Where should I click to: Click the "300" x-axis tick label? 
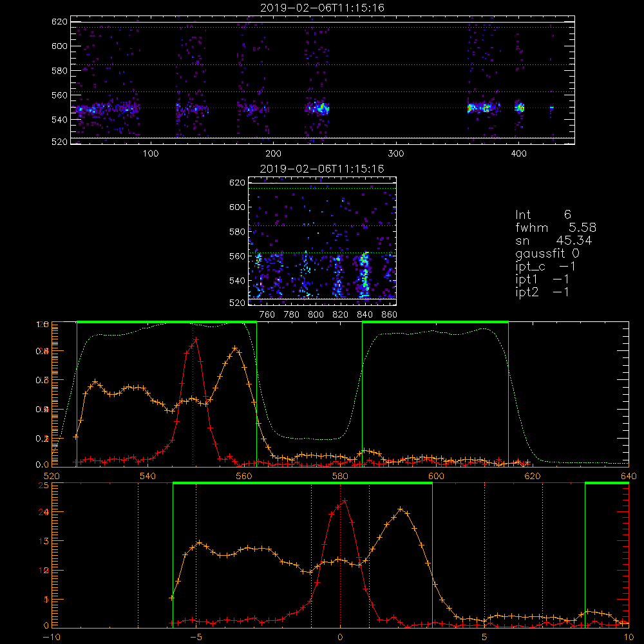396,154
